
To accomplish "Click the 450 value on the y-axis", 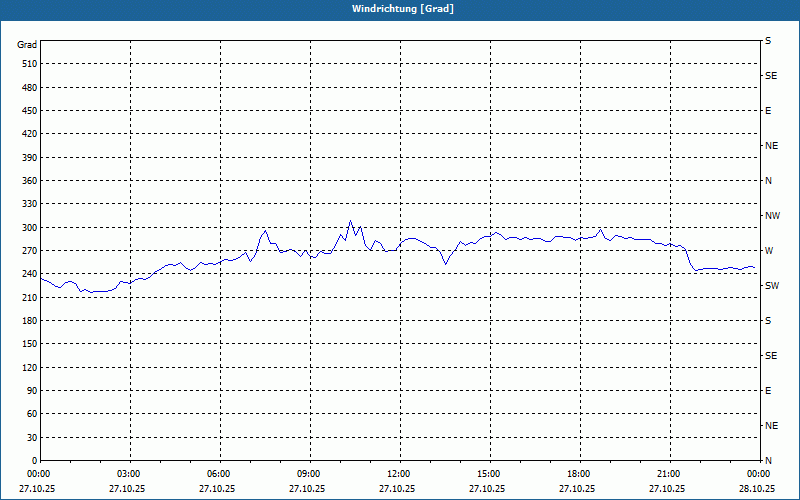I will (x=28, y=111).
